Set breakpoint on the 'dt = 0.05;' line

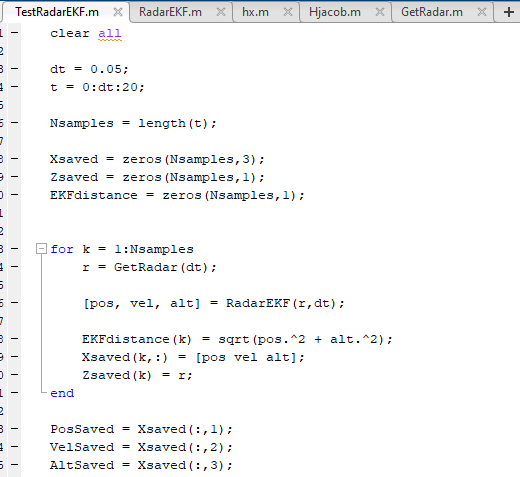pos(14,69)
